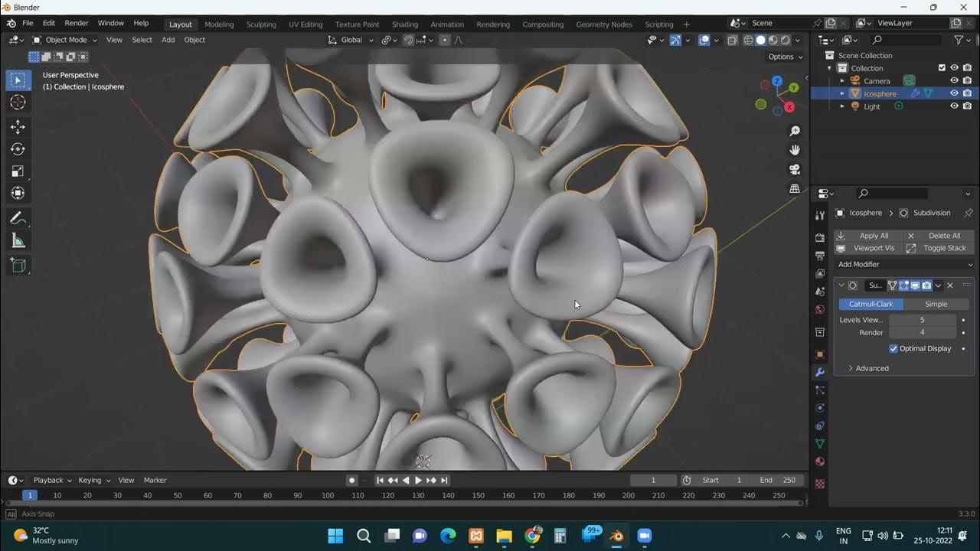Toggle modifier render display button

tap(926, 285)
